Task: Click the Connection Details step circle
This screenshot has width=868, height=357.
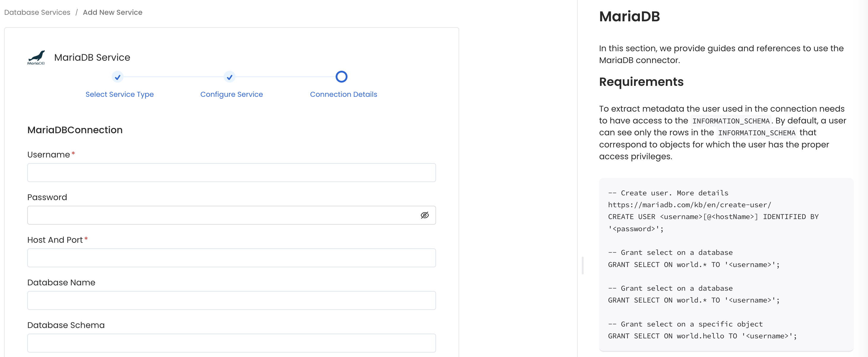Action: click(341, 77)
